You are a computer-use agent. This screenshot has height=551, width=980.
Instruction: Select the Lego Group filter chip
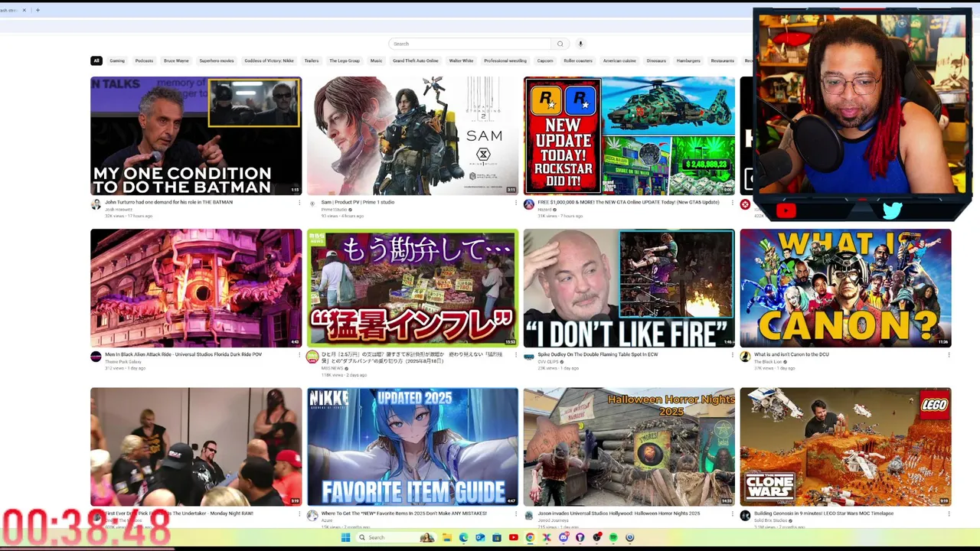click(345, 60)
